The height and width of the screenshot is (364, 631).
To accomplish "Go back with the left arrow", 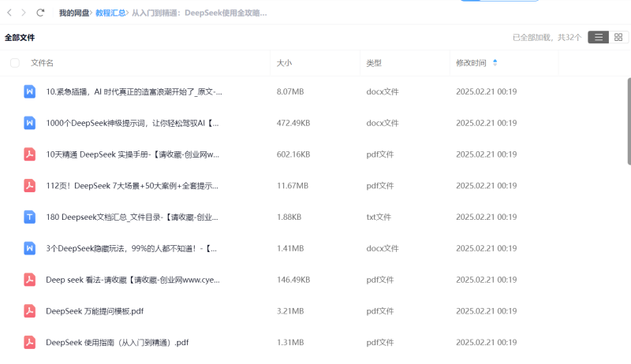I will point(9,13).
